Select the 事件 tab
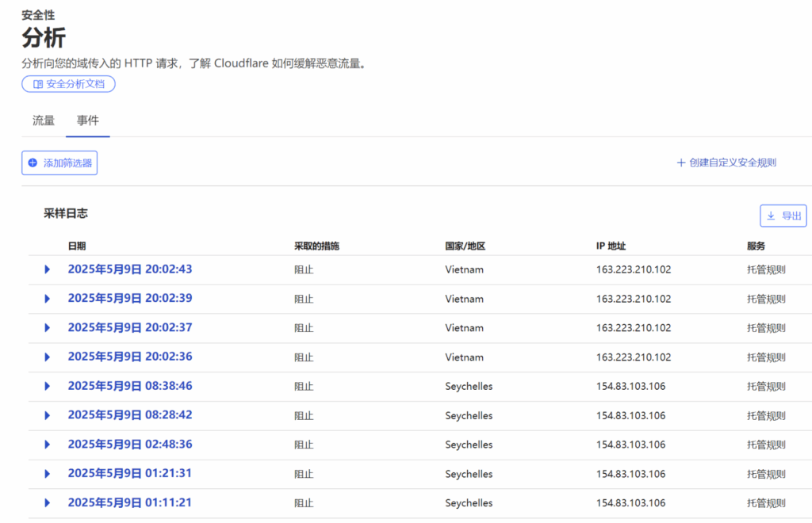 click(87, 120)
